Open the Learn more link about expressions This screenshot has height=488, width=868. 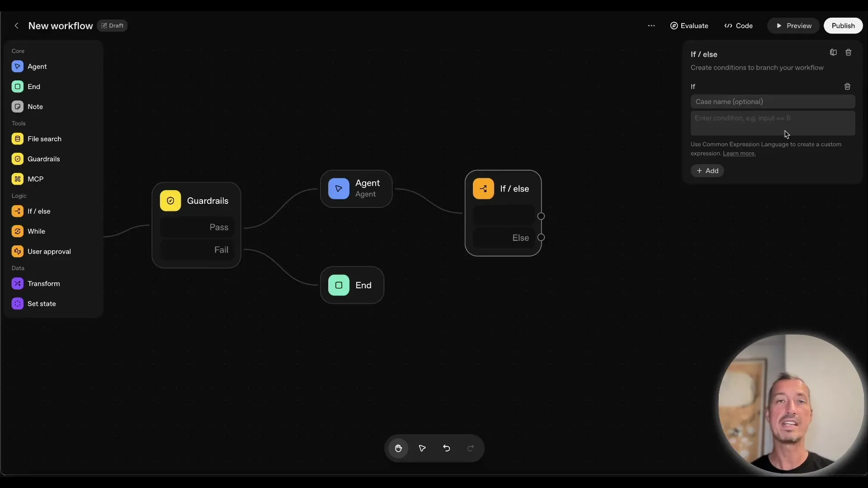point(740,153)
